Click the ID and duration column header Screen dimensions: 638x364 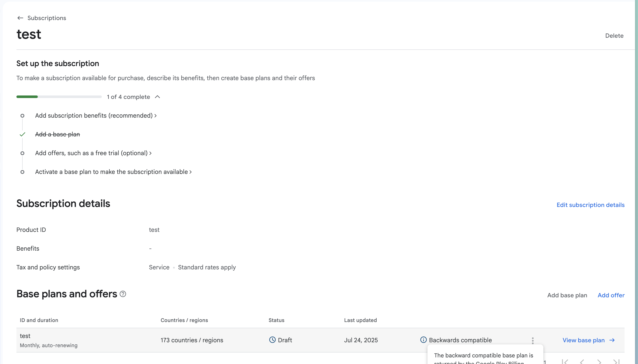pyautogui.click(x=39, y=320)
